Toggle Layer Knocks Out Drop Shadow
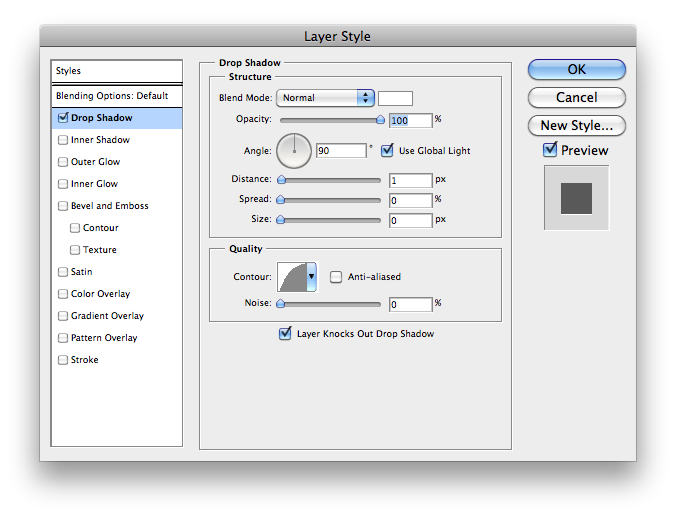This screenshot has height=516, width=676. [285, 333]
